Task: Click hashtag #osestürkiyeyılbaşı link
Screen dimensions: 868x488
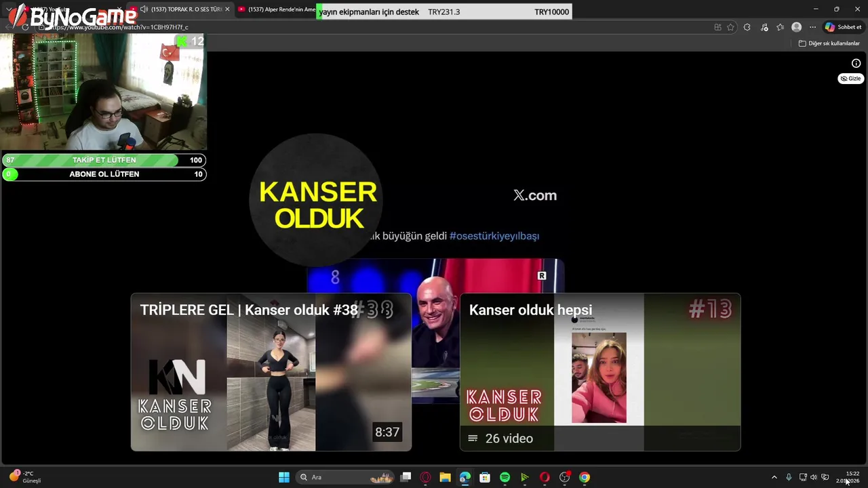Action: pos(494,236)
